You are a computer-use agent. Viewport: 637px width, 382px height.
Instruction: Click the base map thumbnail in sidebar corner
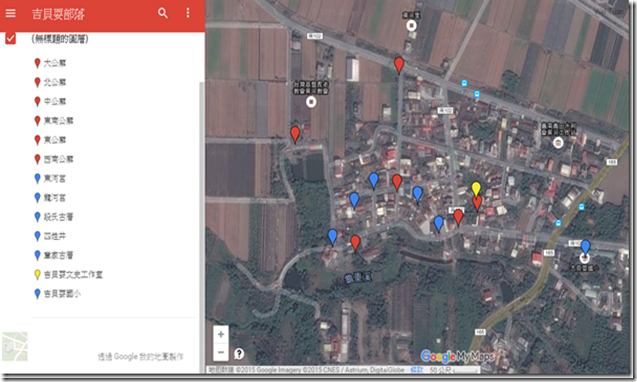click(x=15, y=346)
